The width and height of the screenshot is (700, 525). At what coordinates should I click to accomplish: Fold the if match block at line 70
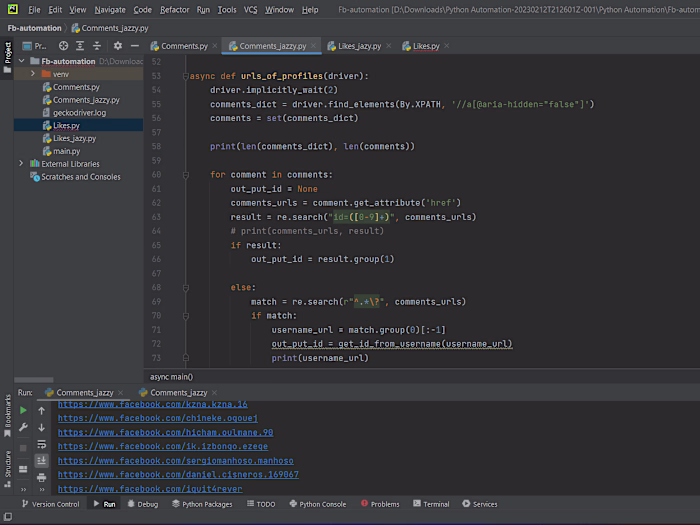coord(185,316)
